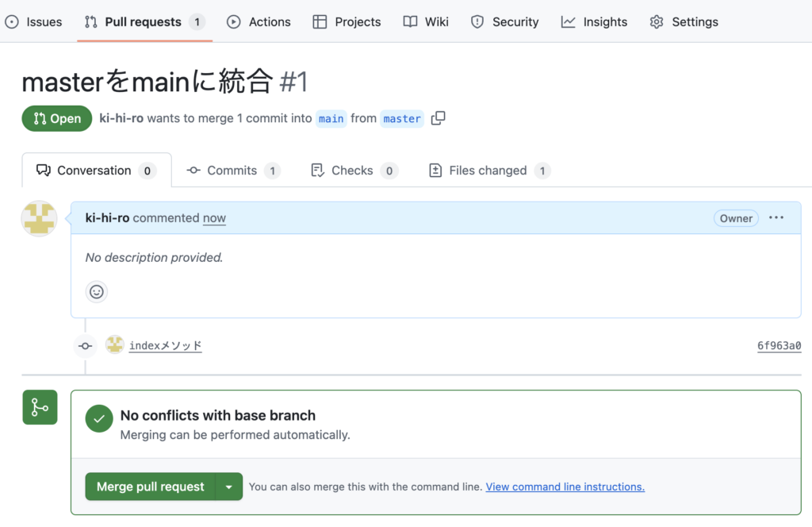Open the Actions tab
Viewport: 812px width, 527px height.
259,21
